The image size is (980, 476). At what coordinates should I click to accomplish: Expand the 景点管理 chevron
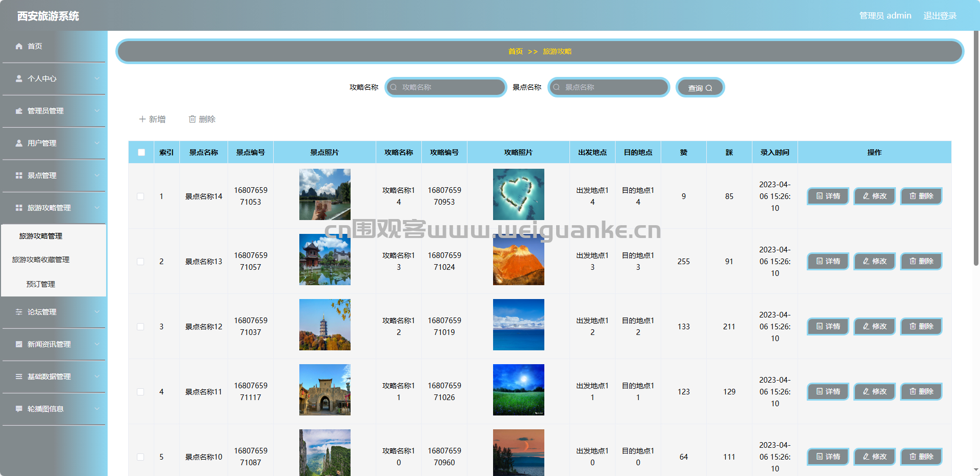(x=97, y=175)
